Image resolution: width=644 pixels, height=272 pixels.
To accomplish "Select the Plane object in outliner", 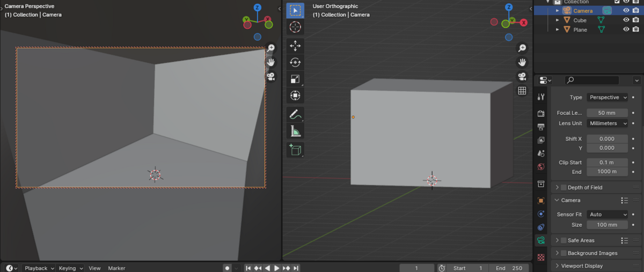I will point(580,30).
